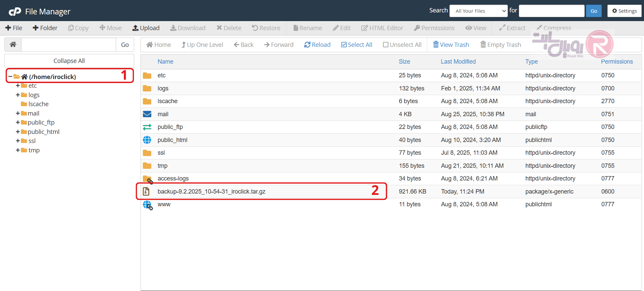Collapse the /home/iroclick root node
644x291 pixels.
pyautogui.click(x=10, y=77)
